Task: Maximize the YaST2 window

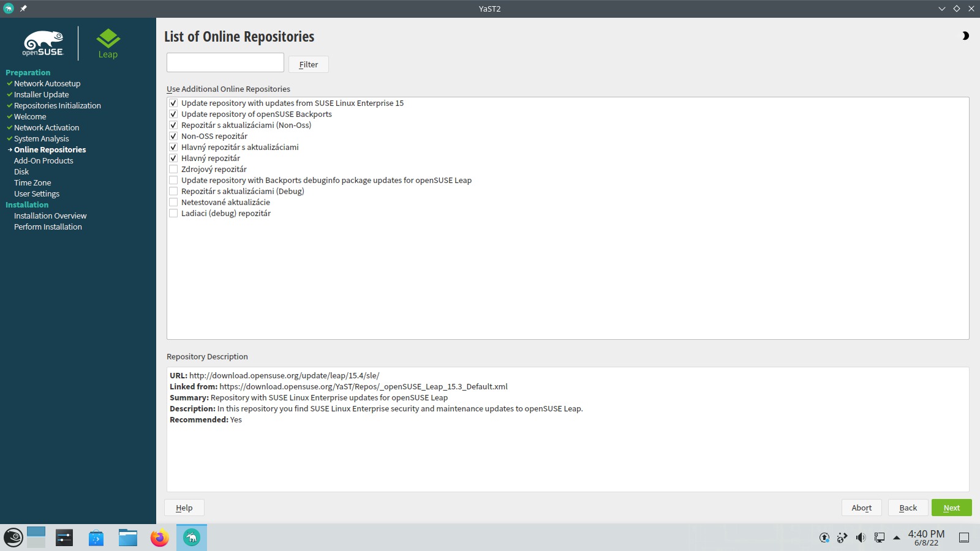Action: click(x=957, y=9)
